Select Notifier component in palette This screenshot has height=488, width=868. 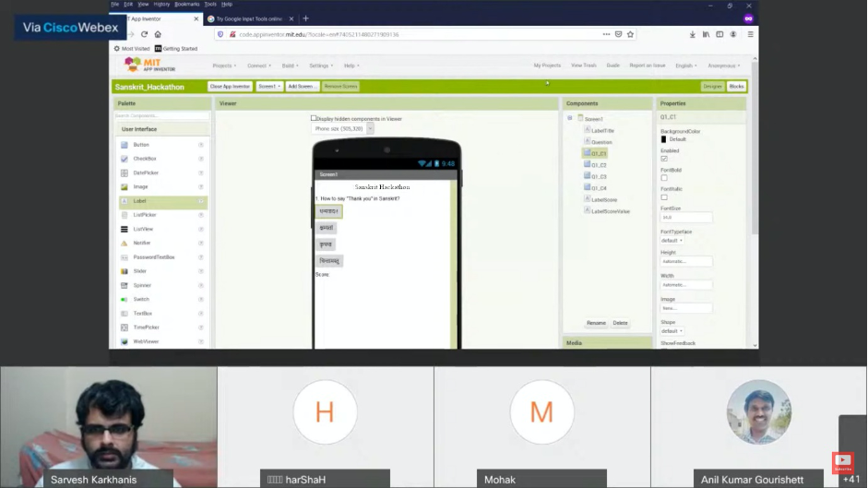(142, 244)
